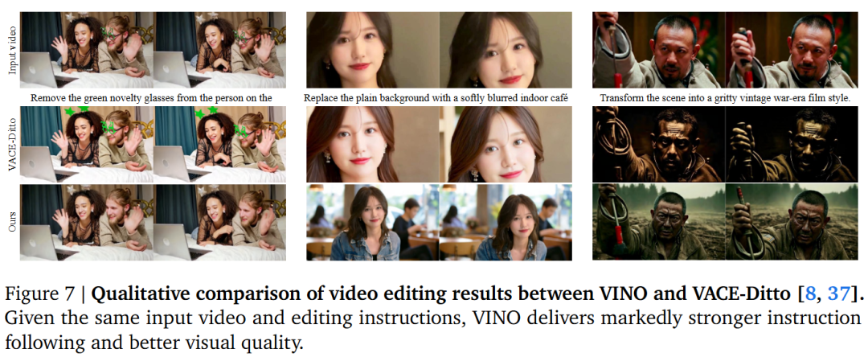This screenshot has width=868, height=357.
Task: Select Ours second frame of couple
Action: pyautogui.click(x=219, y=222)
